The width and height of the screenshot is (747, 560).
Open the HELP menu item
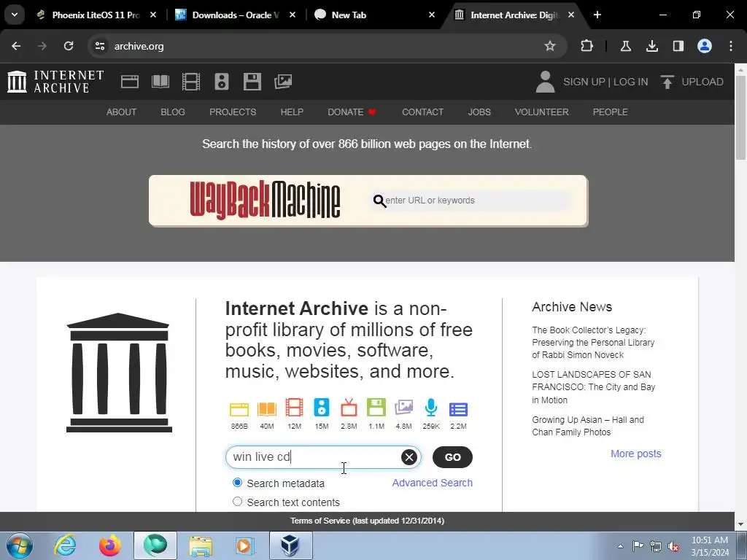[292, 112]
